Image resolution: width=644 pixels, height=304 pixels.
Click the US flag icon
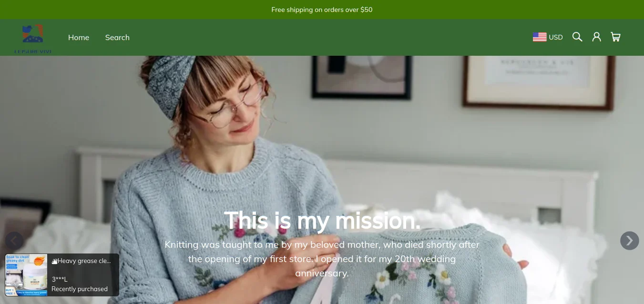pyautogui.click(x=540, y=37)
